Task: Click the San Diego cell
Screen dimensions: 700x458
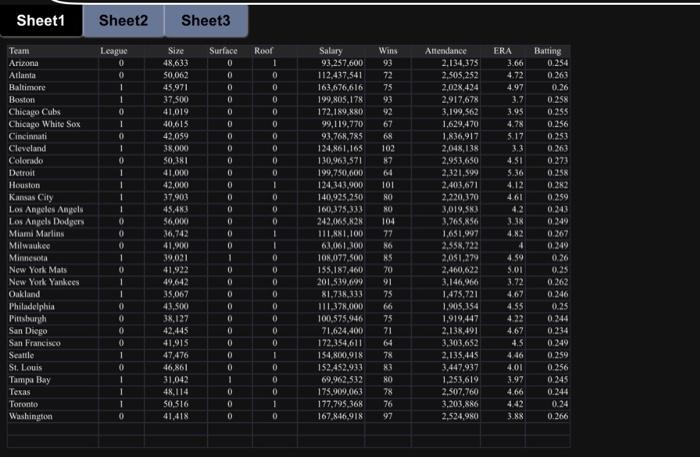Action: point(53,331)
